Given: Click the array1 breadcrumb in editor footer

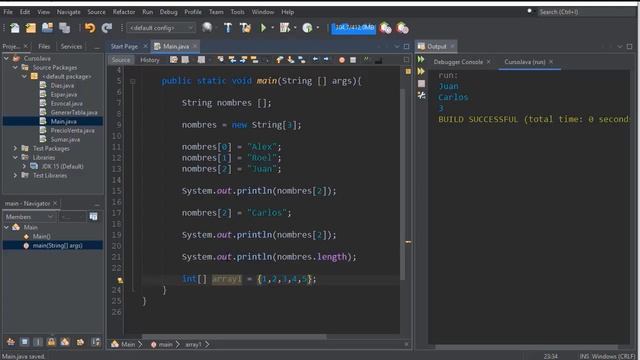Looking at the screenshot, I should click(193, 344).
